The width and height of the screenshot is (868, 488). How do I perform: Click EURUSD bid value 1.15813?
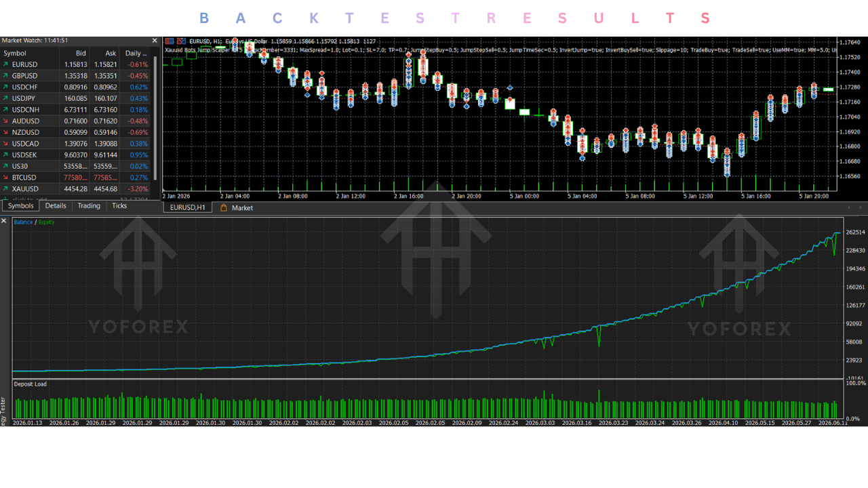[75, 64]
